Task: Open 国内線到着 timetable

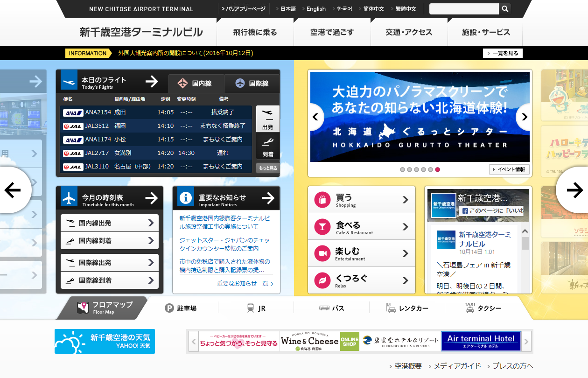Action: tap(110, 241)
